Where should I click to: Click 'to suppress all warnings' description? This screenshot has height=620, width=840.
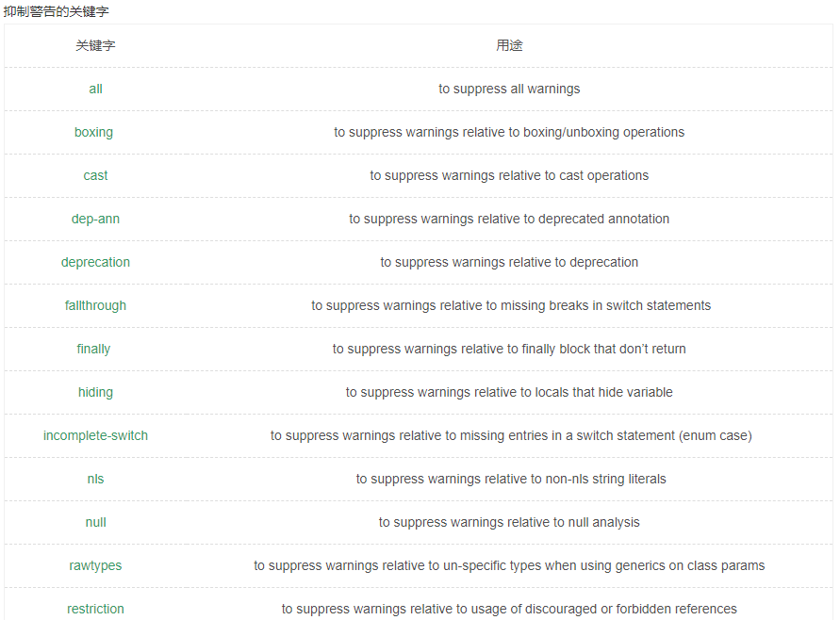[509, 89]
